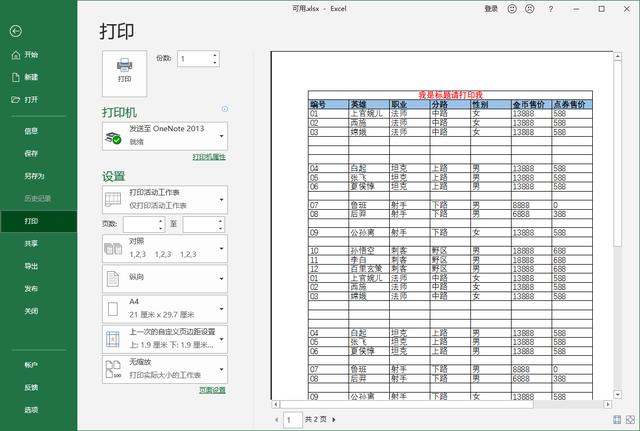Expand the 打印活动工作表 dropdown

pyautogui.click(x=165, y=200)
